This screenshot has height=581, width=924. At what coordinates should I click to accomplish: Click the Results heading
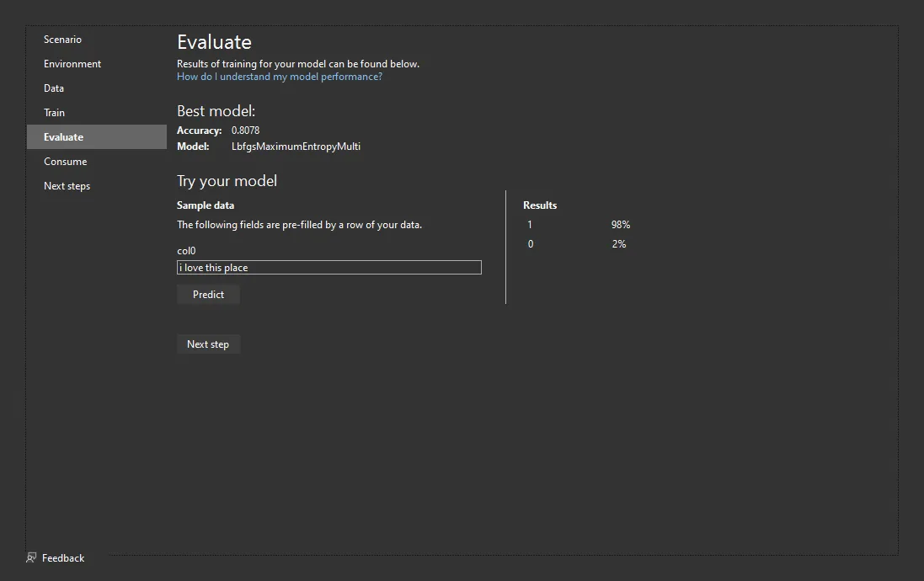point(540,205)
